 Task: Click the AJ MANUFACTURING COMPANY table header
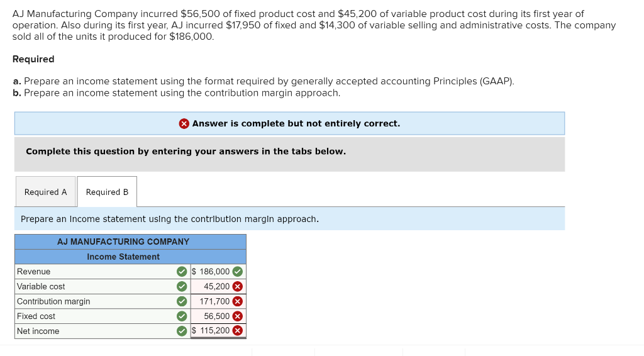coord(130,242)
